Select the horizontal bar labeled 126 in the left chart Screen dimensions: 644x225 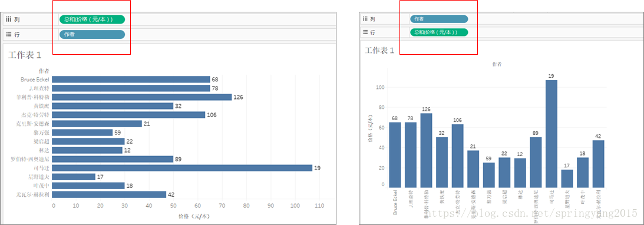click(141, 97)
